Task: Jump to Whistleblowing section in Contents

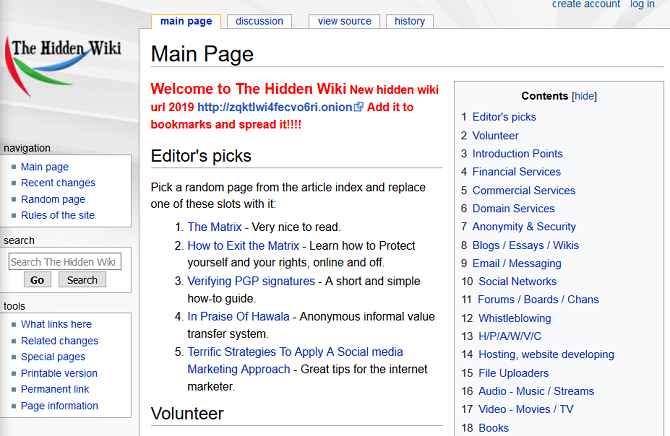Action: pos(514,318)
